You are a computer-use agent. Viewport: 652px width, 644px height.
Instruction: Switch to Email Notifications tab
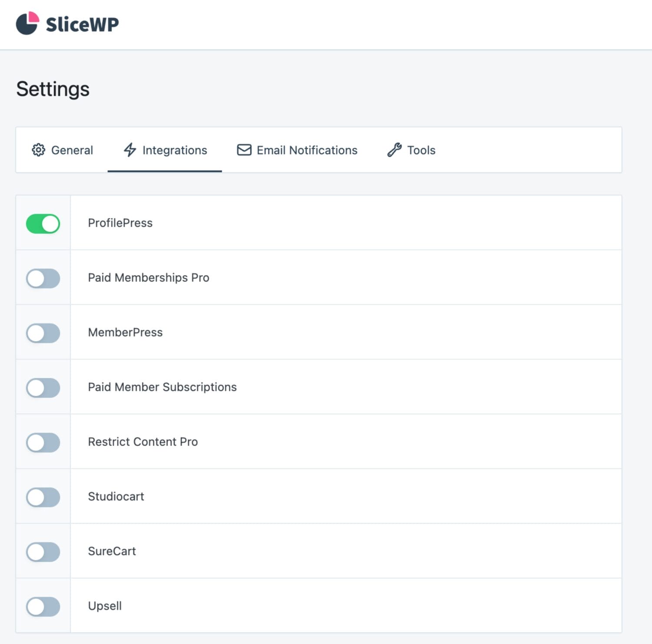click(x=297, y=150)
